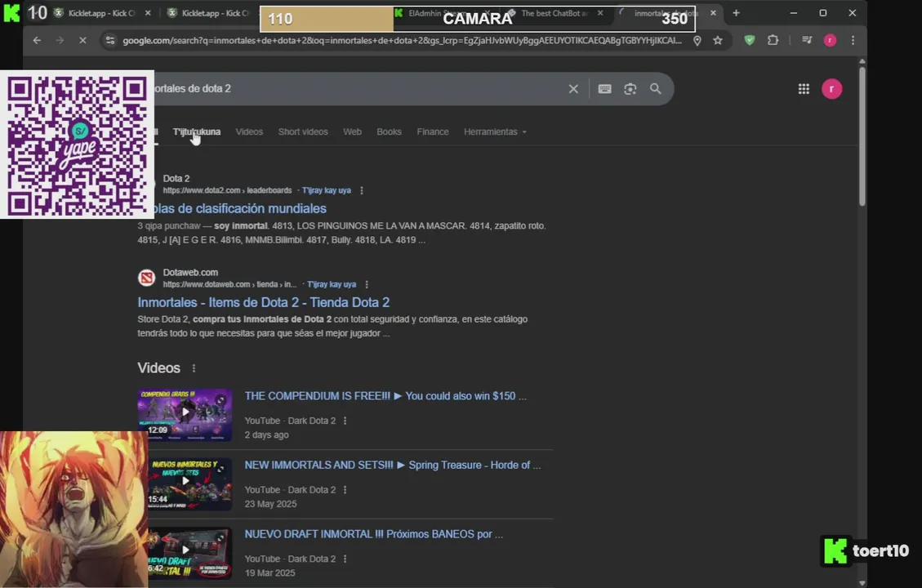Open Chrome profile avatar in toolbar

pyautogui.click(x=830, y=40)
